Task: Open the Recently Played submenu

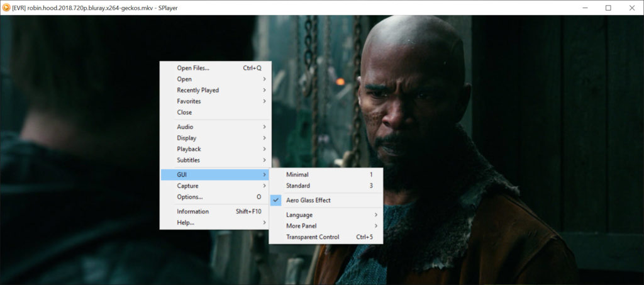Action: [x=215, y=90]
